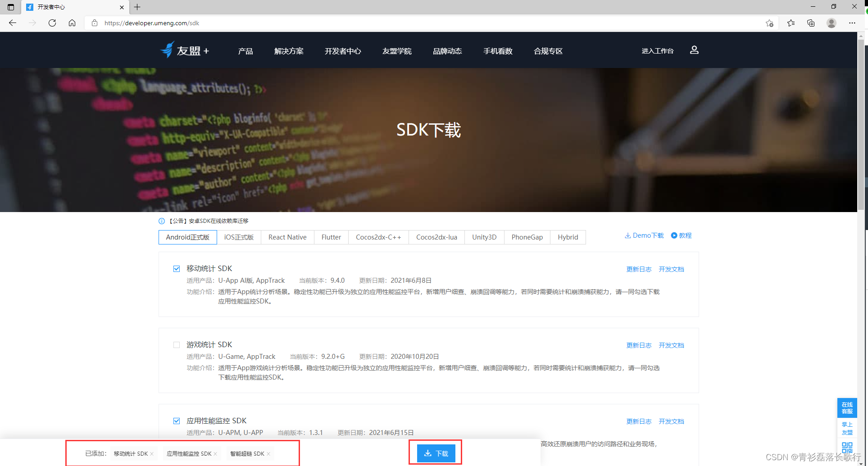Click the red 下载 download button
Viewport: 868px width, 466px height.
435,453
